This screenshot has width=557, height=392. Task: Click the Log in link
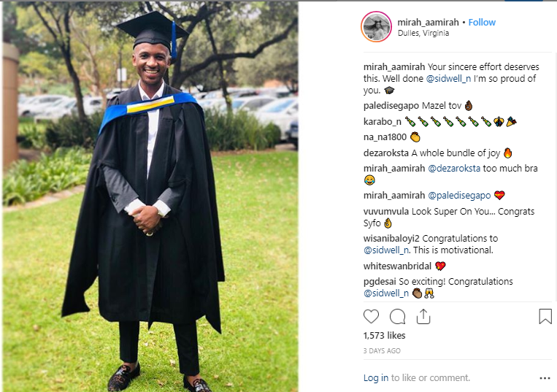[375, 378]
